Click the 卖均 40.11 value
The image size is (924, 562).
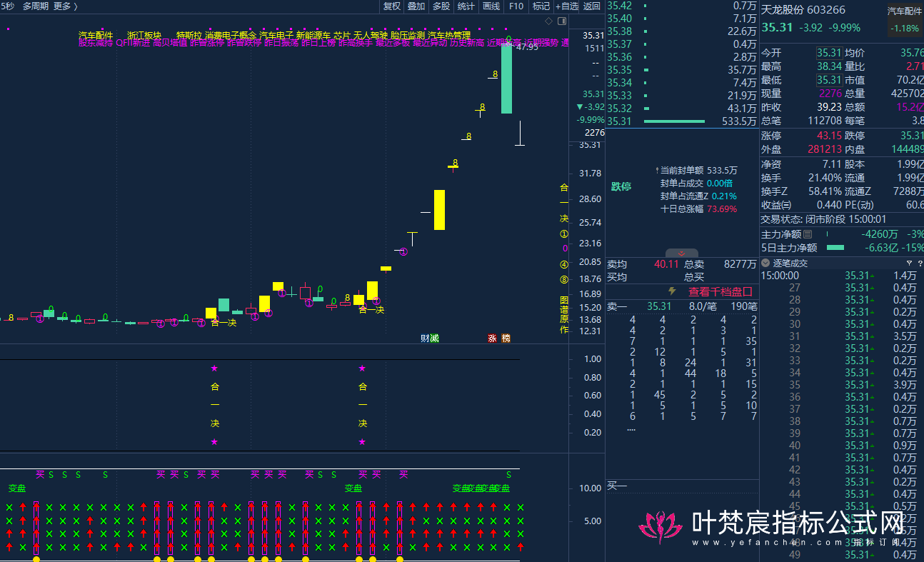click(x=666, y=264)
